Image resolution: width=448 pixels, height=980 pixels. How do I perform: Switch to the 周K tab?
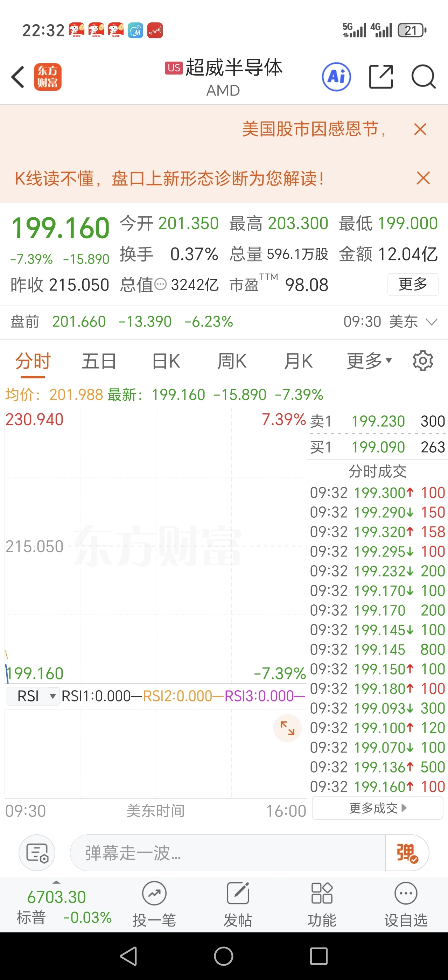(x=232, y=361)
